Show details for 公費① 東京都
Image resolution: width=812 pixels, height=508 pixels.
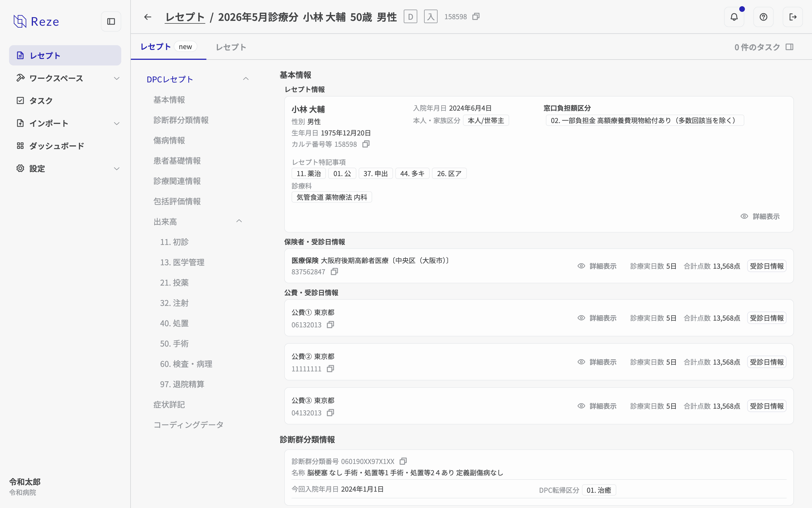(597, 318)
